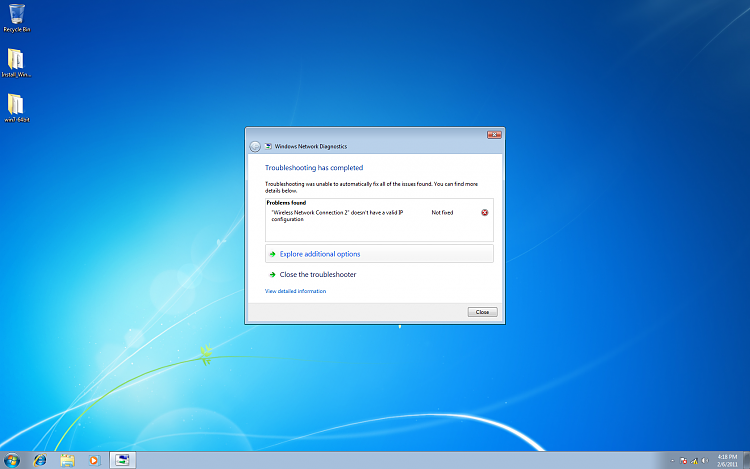Open the Windows Start menu orb
This screenshot has height=469, width=750.
point(12,460)
